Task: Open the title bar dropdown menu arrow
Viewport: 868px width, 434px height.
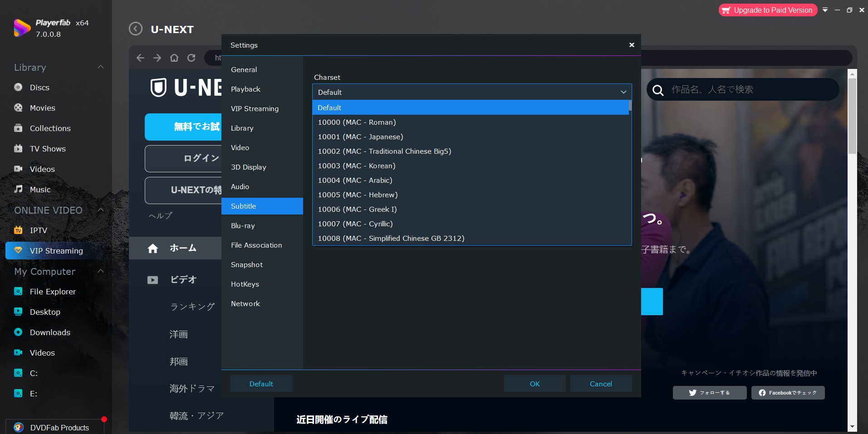Action: click(x=825, y=10)
